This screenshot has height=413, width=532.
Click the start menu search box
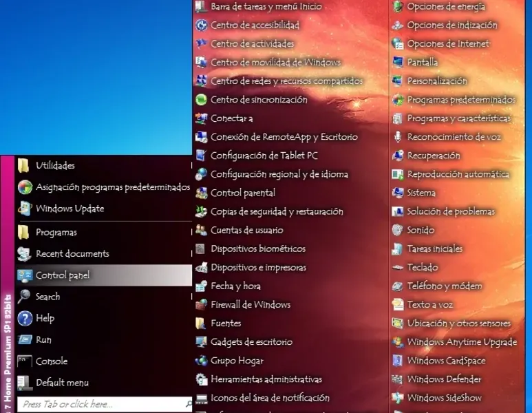click(x=105, y=404)
